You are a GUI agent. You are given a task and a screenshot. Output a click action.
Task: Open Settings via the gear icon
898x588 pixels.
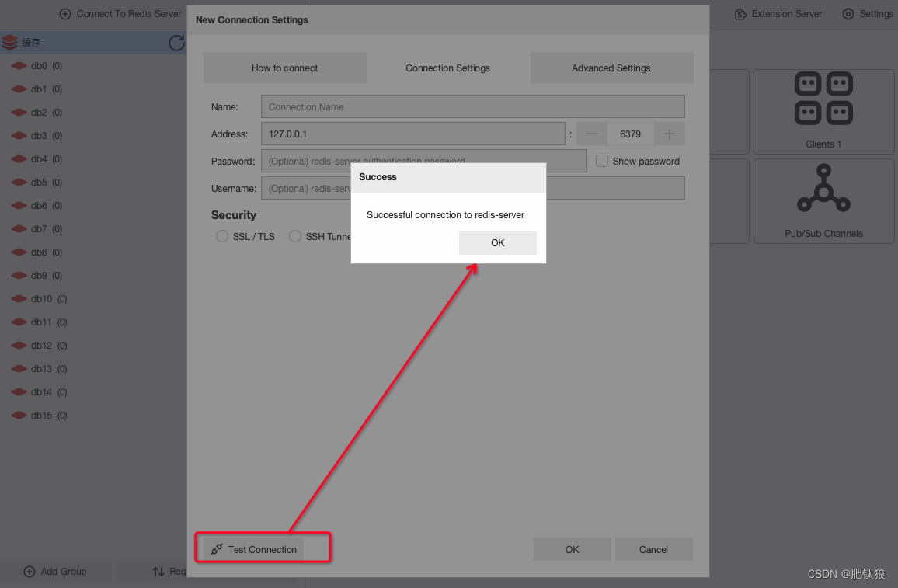coord(846,13)
